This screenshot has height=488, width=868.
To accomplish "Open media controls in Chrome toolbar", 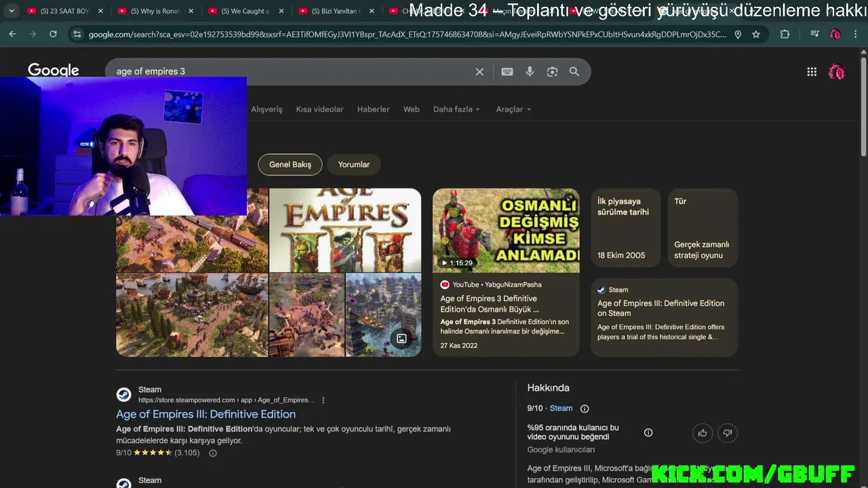I will click(x=815, y=35).
